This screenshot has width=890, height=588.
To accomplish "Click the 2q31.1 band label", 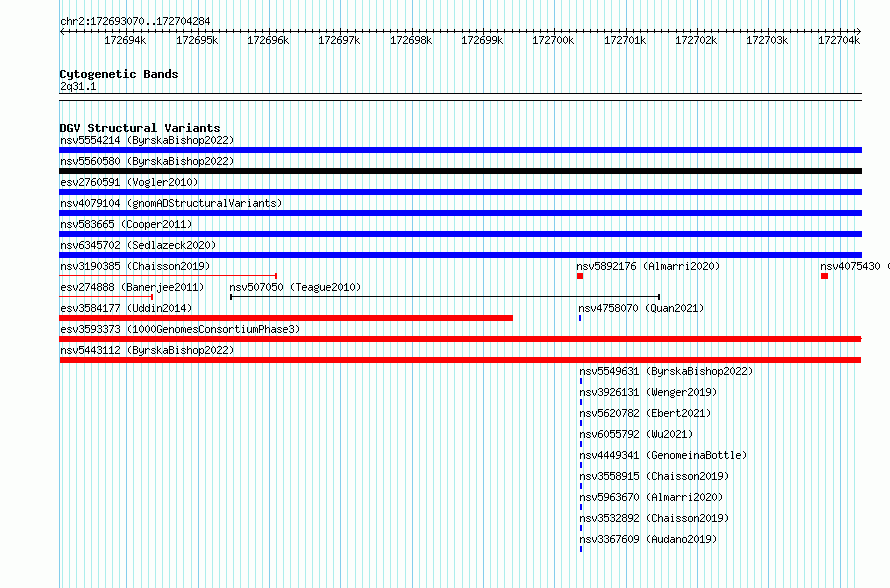I will [78, 86].
